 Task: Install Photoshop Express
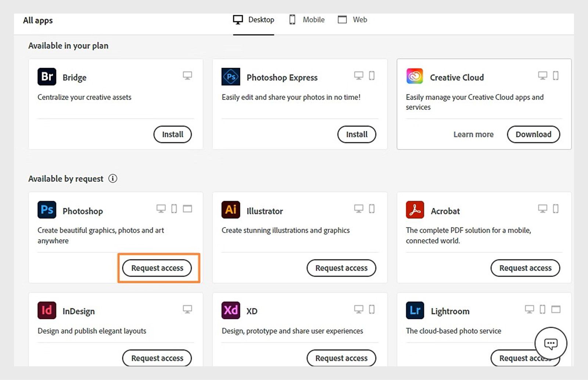coord(356,134)
